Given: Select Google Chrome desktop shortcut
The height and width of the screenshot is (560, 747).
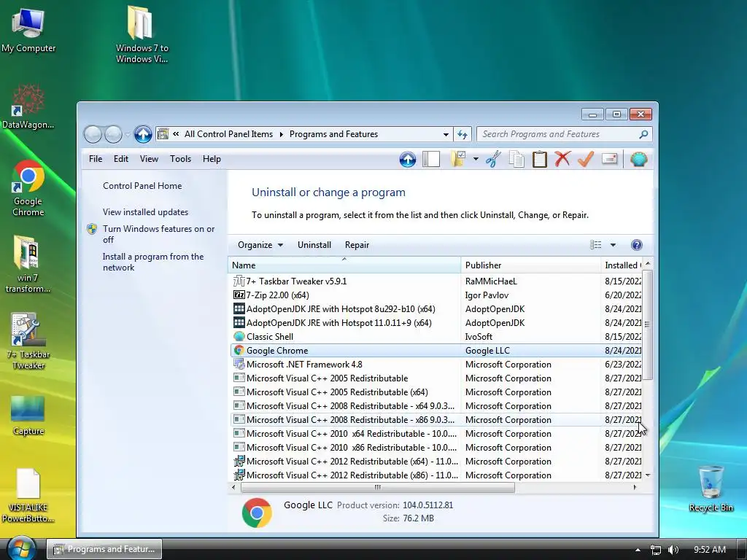Looking at the screenshot, I should pyautogui.click(x=28, y=189).
